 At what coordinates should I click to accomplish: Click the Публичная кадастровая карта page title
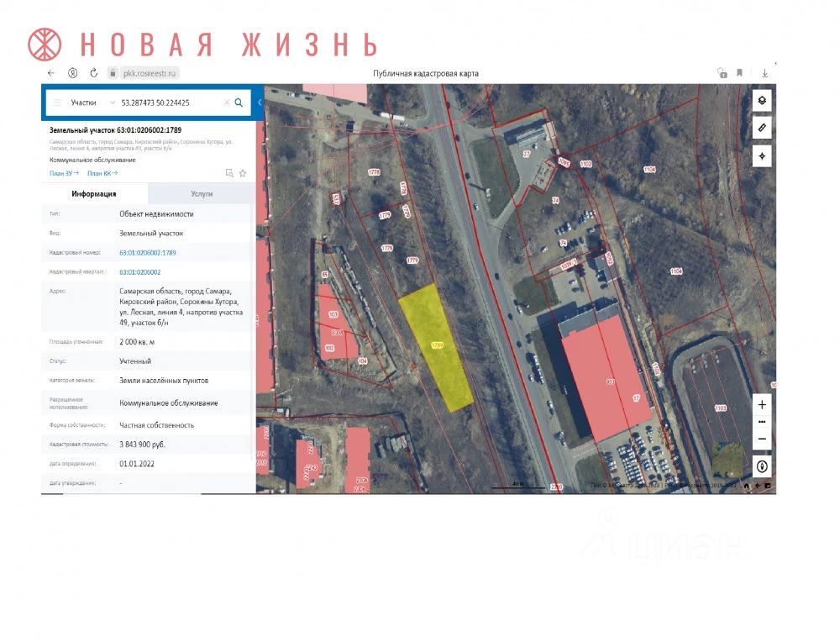pos(426,73)
